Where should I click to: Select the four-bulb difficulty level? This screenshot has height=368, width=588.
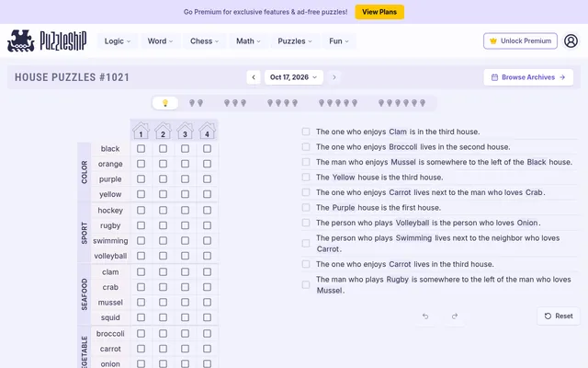(x=282, y=103)
